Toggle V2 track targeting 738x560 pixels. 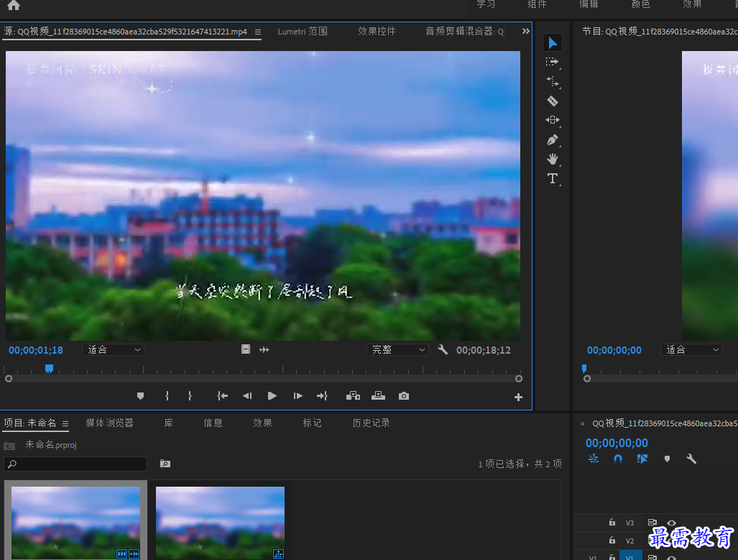(x=629, y=541)
